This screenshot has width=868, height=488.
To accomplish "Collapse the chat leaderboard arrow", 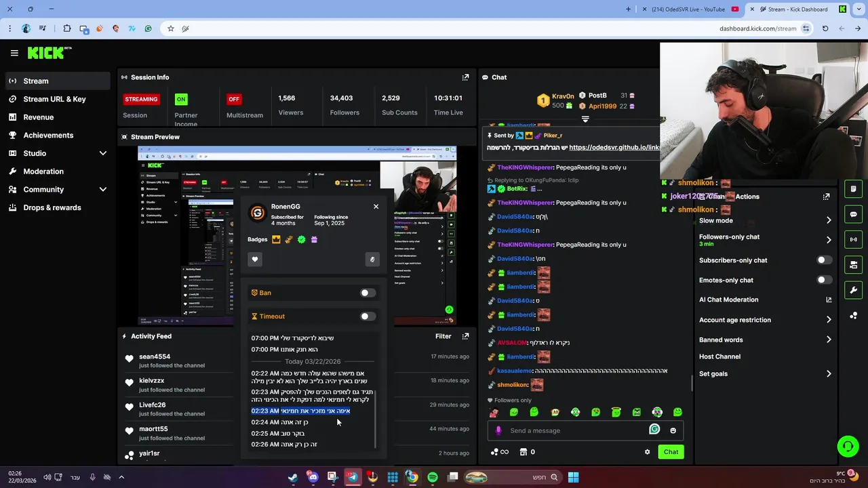I will [x=585, y=119].
